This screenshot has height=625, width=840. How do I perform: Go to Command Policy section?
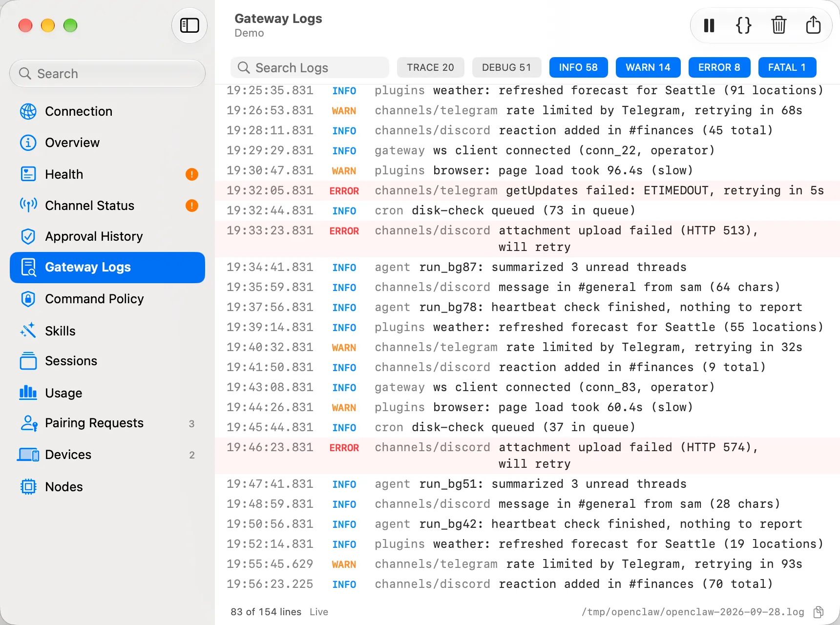click(x=107, y=299)
